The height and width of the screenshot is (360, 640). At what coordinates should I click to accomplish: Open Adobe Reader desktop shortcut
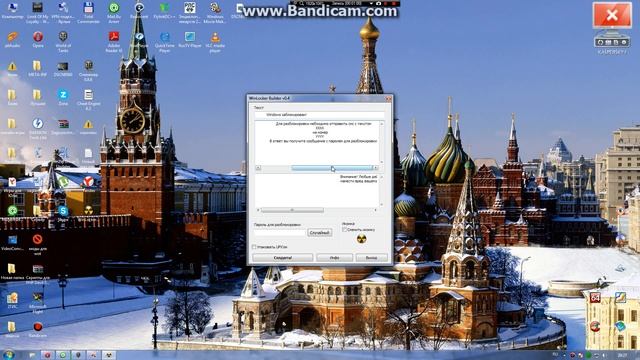pyautogui.click(x=114, y=42)
